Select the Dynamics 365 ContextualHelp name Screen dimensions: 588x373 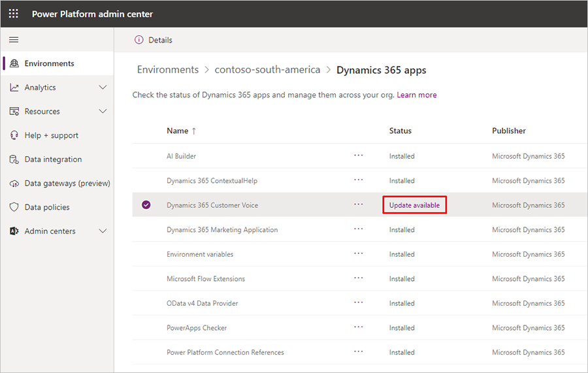212,181
